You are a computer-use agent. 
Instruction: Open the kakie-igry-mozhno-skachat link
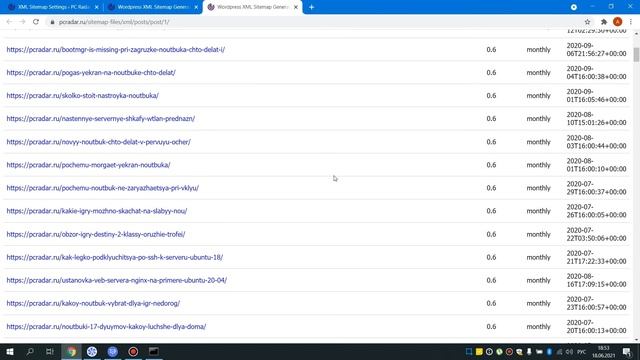pos(97,211)
